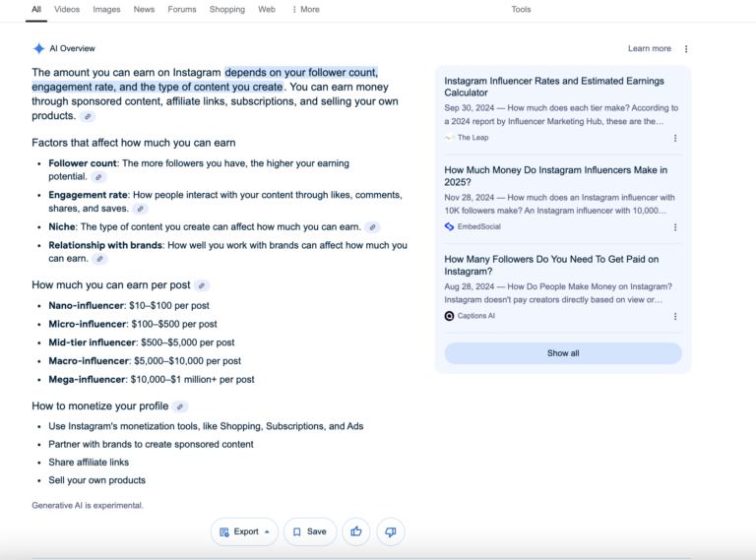This screenshot has width=756, height=560.
Task: Give the overview a thumbs down
Action: click(x=391, y=531)
